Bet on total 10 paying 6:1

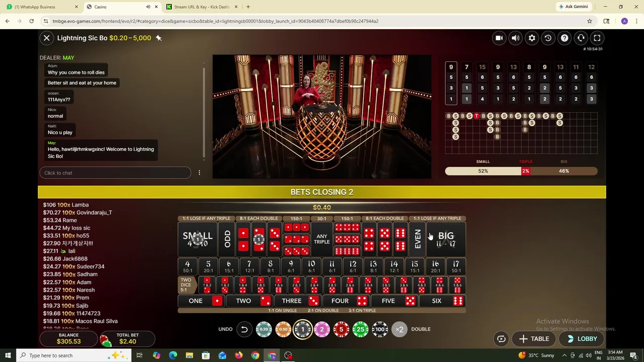pyautogui.click(x=311, y=266)
